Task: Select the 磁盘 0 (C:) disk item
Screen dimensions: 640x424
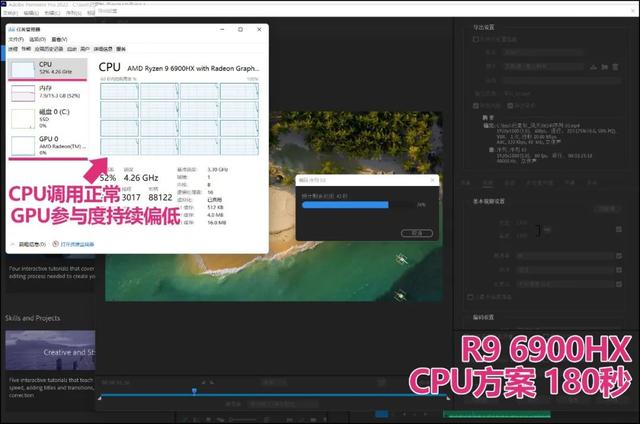Action: coord(47,118)
